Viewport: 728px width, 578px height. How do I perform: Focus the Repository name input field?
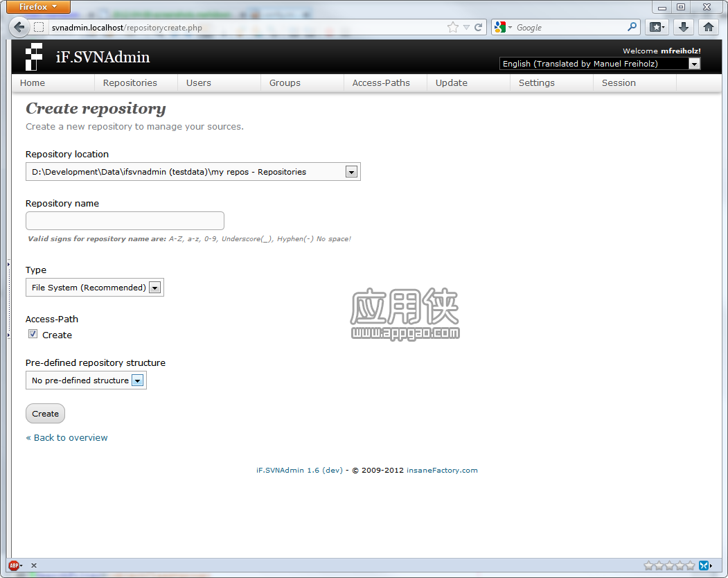pos(125,220)
